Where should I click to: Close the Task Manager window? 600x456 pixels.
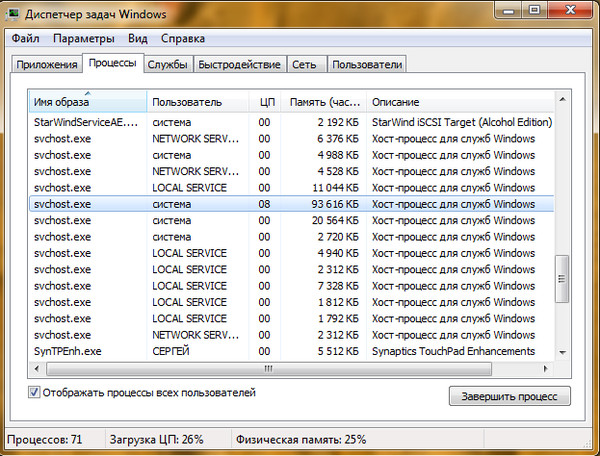[570, 11]
